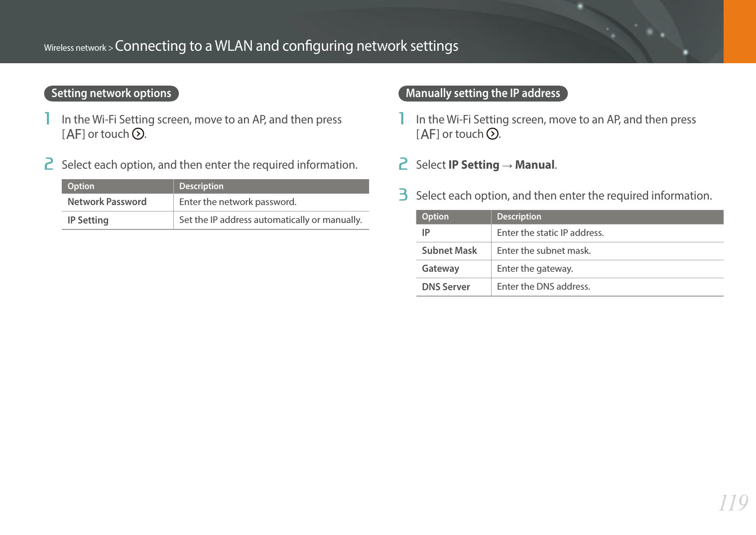The width and height of the screenshot is (756, 535).
Task: Click the AF symbol in Manually setting the IP address step 1
Action: 428,134
